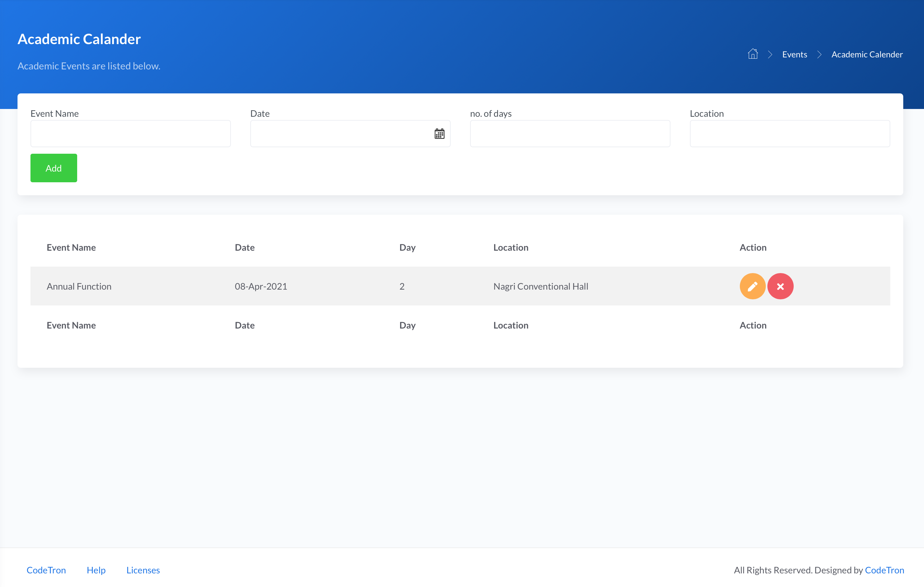This screenshot has height=587, width=924.
Task: Click the Add button
Action: 54,168
